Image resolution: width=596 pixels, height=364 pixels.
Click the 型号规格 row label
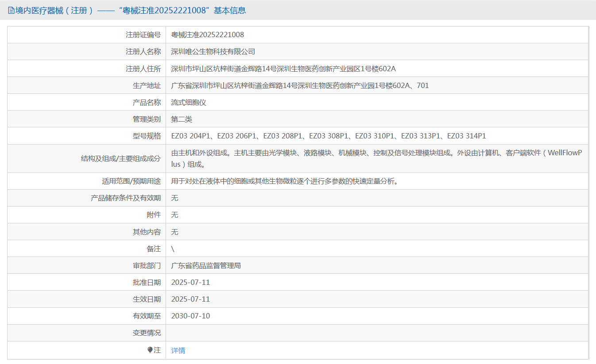(x=147, y=136)
